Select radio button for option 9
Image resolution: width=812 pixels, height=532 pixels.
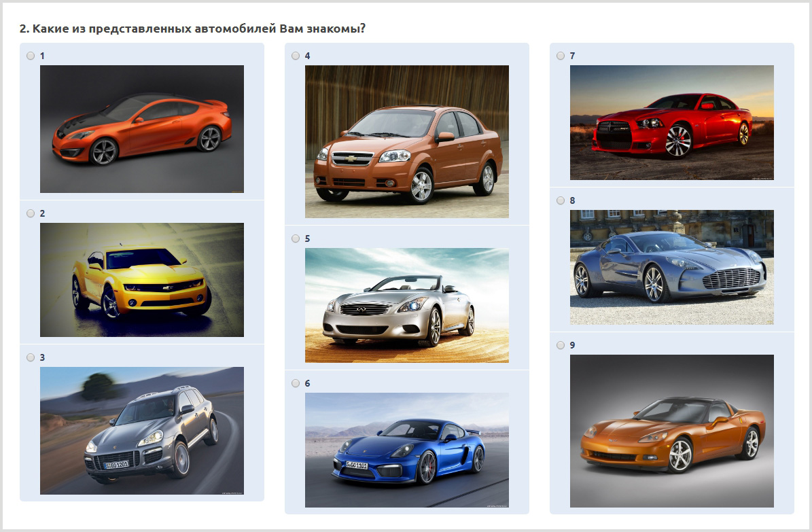(561, 345)
